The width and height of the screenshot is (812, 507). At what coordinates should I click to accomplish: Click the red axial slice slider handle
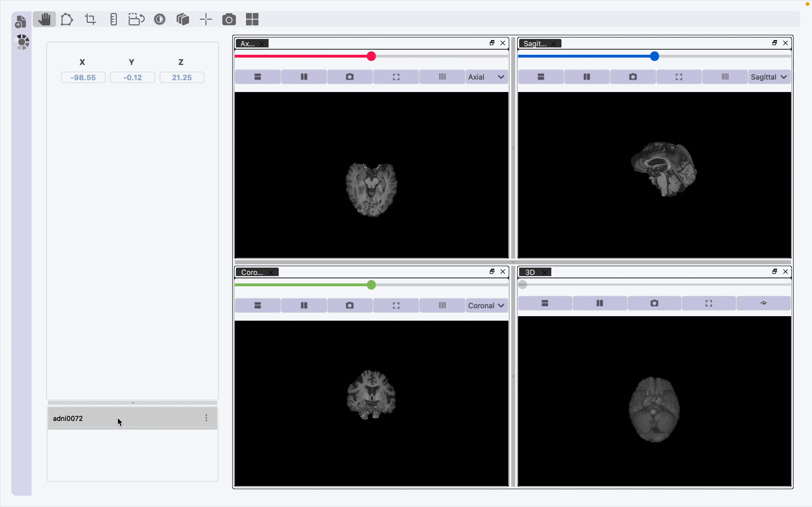[x=371, y=56]
